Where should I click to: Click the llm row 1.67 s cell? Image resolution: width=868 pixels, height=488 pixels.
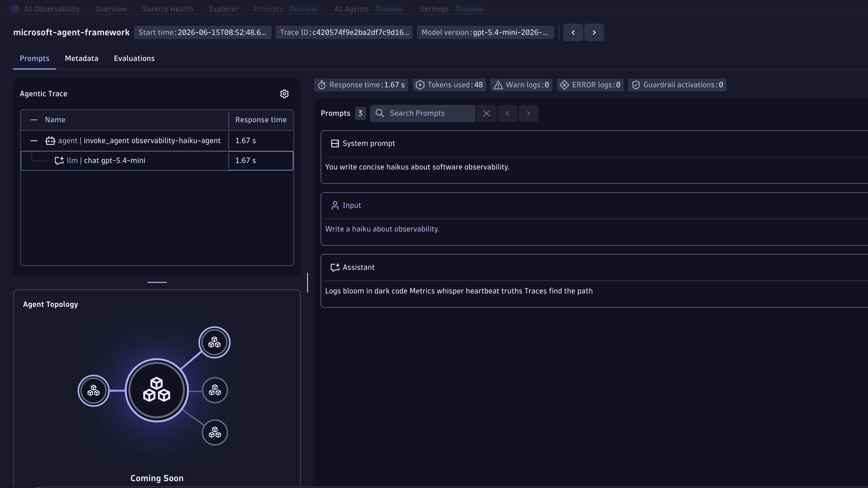click(x=261, y=161)
